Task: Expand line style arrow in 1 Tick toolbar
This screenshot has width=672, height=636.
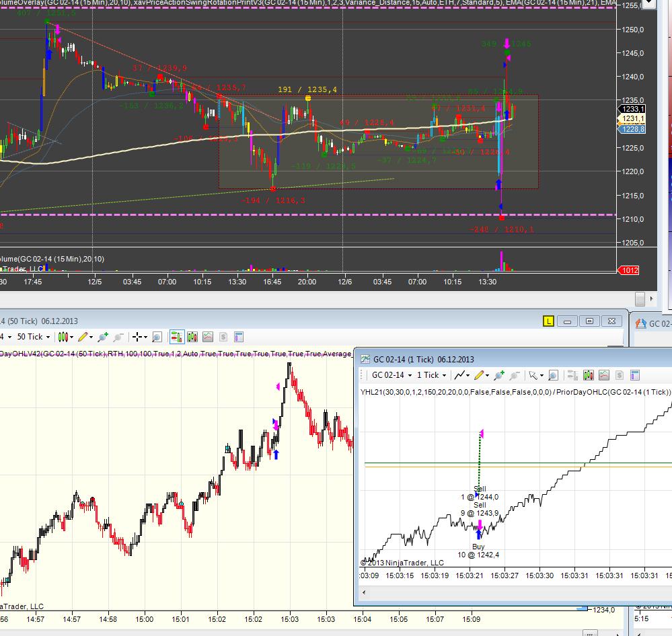Action: (x=468, y=376)
